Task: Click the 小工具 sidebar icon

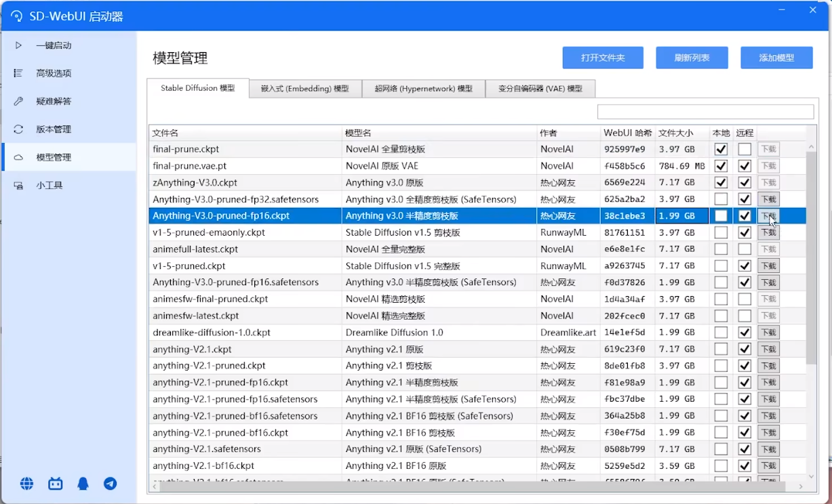Action: pyautogui.click(x=18, y=185)
